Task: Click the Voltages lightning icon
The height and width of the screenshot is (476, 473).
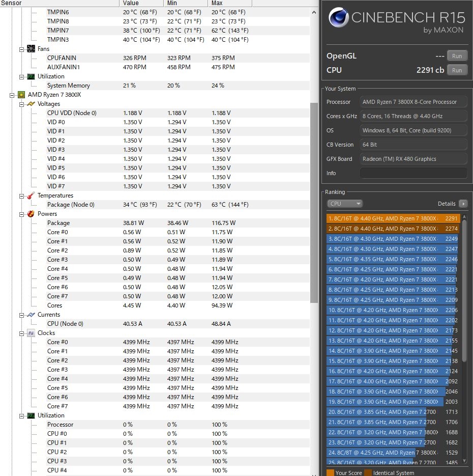Action: pos(31,104)
